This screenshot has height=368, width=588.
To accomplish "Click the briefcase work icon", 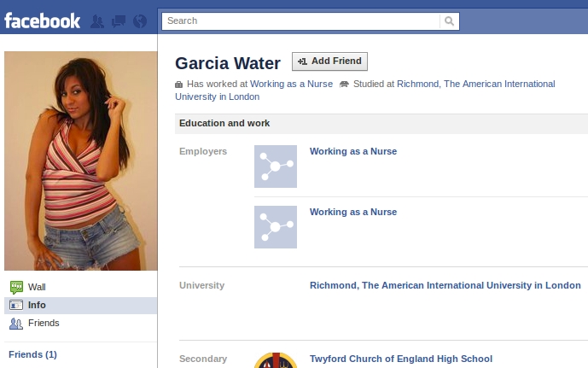I will pyautogui.click(x=179, y=85).
